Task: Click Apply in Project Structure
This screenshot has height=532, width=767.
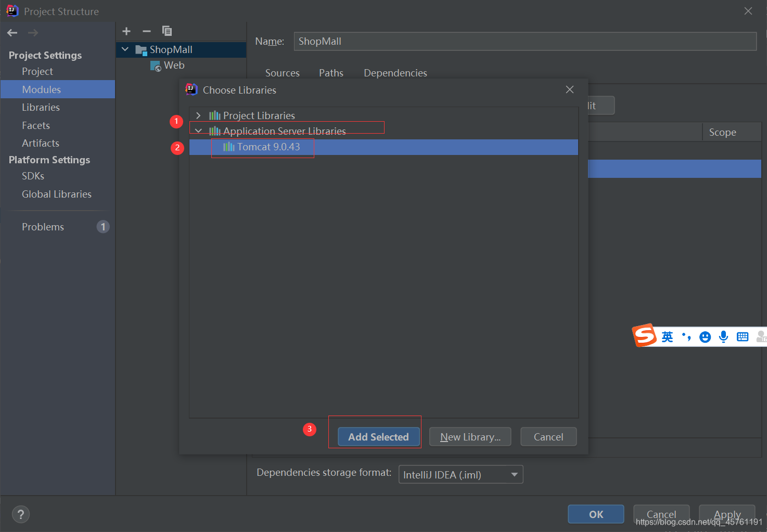Action: pos(727,514)
